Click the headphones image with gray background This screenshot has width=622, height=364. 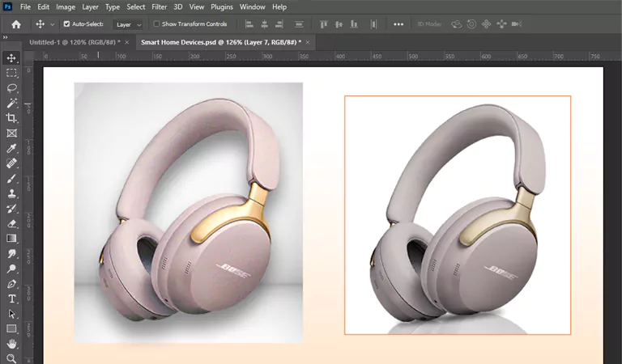(x=189, y=212)
